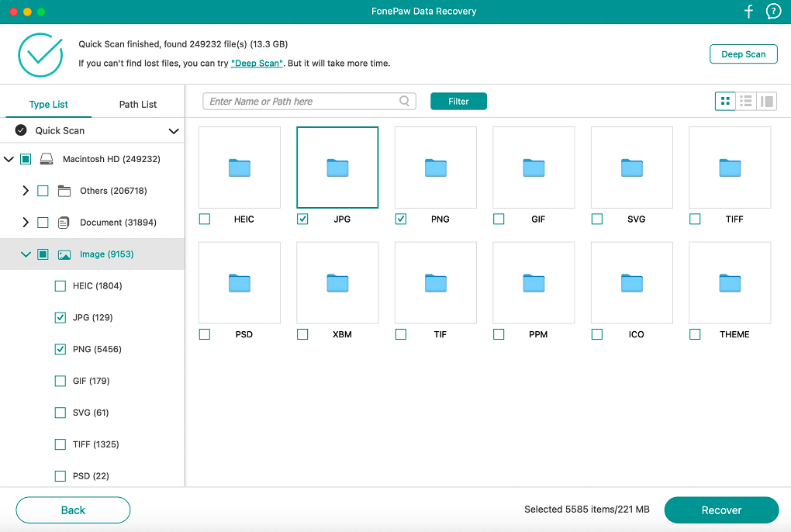The image size is (791, 532).
Task: Click the Recover button
Action: pos(721,510)
